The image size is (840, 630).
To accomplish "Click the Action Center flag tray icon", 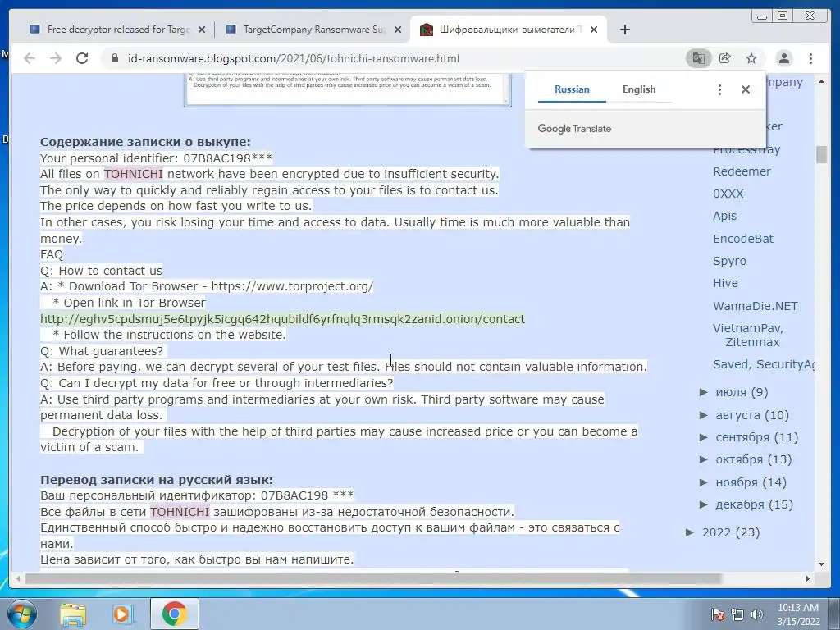I will point(718,614).
